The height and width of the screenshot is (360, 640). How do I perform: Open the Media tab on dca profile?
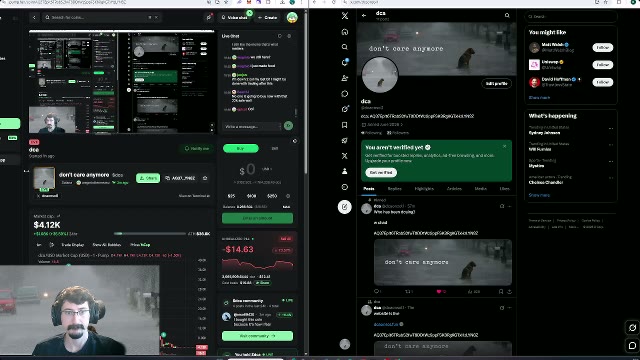[x=481, y=189]
